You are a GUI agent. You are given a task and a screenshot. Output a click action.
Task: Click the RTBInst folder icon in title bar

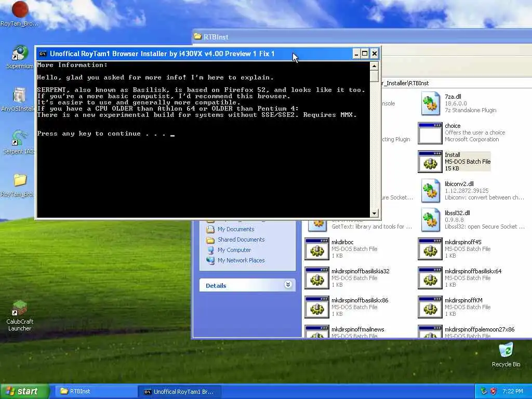point(197,37)
